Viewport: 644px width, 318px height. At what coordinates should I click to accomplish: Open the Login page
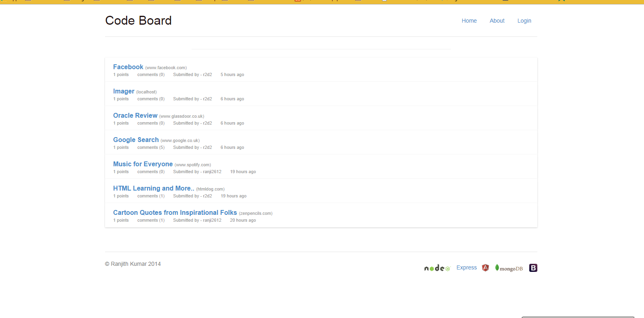coord(524,21)
